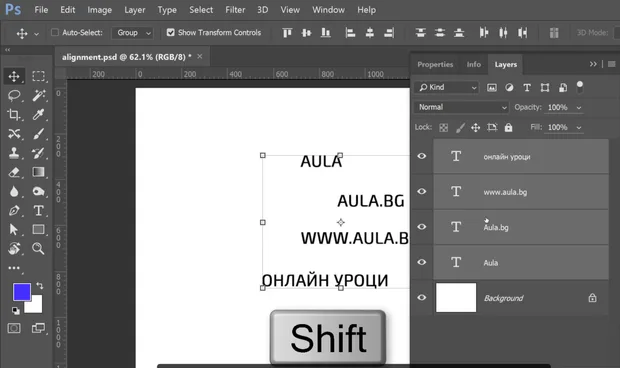Open the Fill slider arrow
The width and height of the screenshot is (620, 368).
tap(579, 128)
